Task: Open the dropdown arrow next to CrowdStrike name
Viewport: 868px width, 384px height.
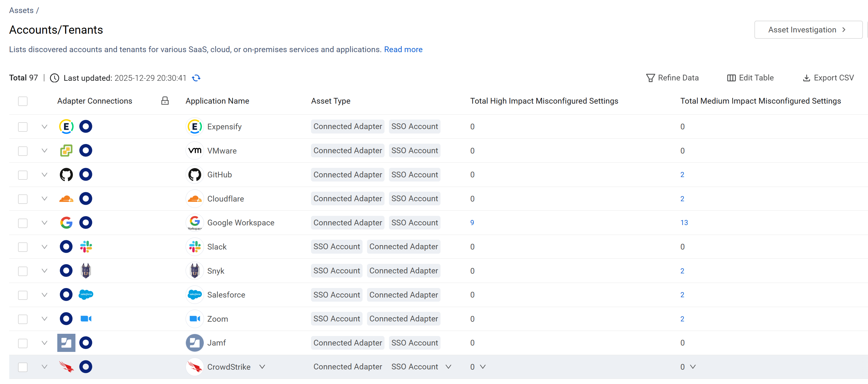Action: 262,367
